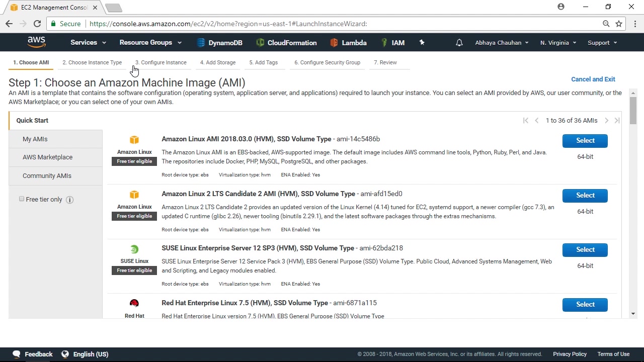The width and height of the screenshot is (644, 362).
Task: Click Cancel and Exit link
Action: [593, 79]
